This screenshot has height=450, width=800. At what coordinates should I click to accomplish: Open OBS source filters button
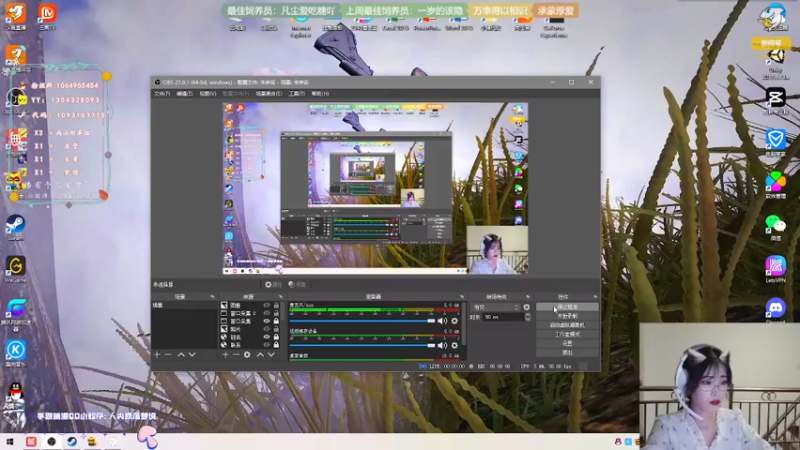point(296,285)
